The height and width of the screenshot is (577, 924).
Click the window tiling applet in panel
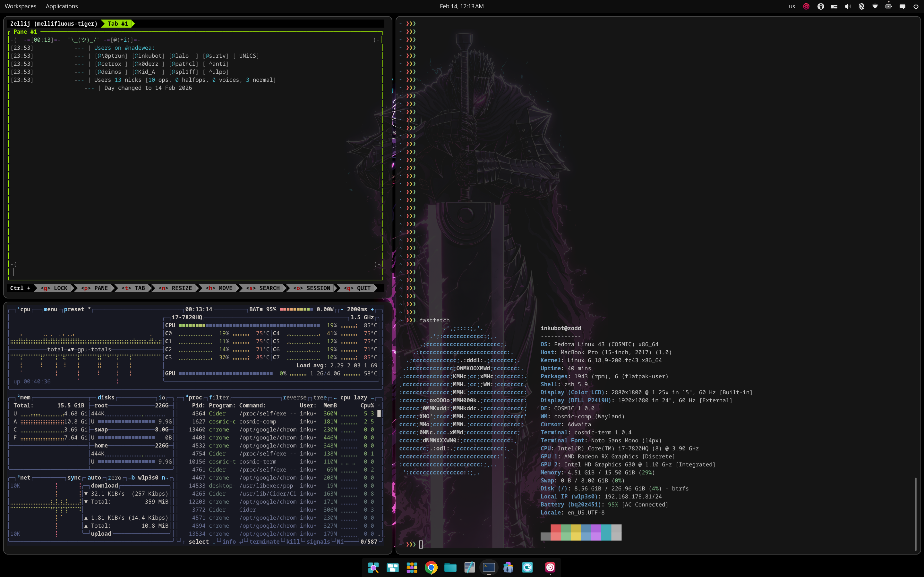pos(834,6)
